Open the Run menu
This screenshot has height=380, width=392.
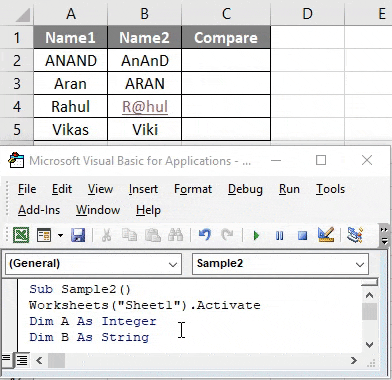[289, 189]
